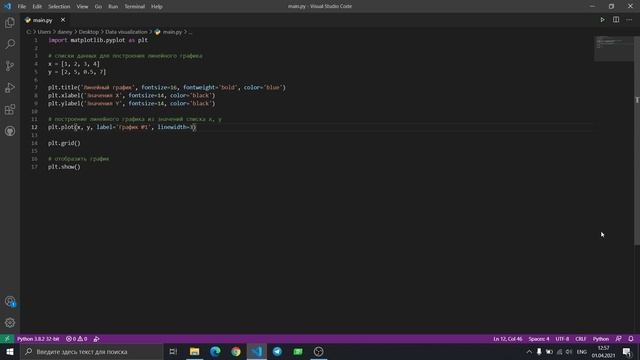The width and height of the screenshot is (640, 360).
Task: Click the import matplotlib line
Action: [x=98, y=40]
